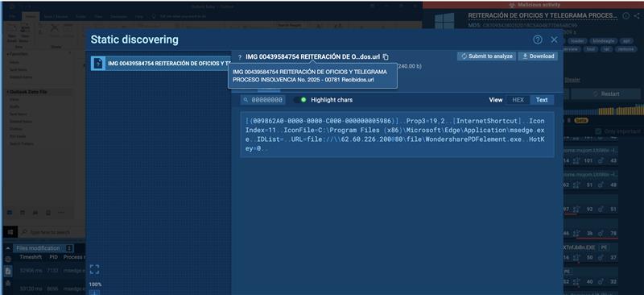644x295 pixels.
Task: Toggle the Only important checkbox in background
Action: 598,131
